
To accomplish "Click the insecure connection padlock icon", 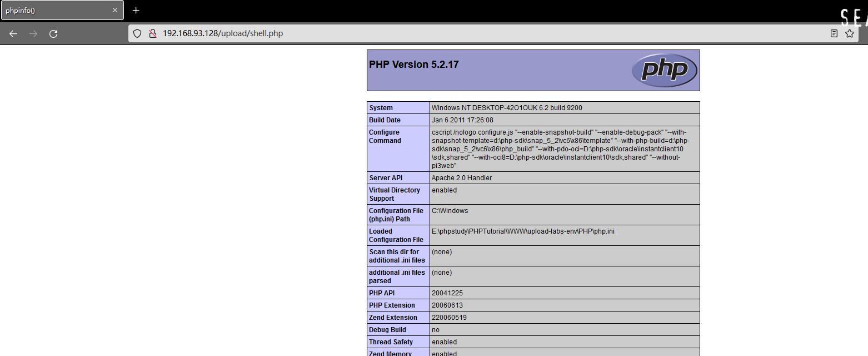I will (152, 33).
